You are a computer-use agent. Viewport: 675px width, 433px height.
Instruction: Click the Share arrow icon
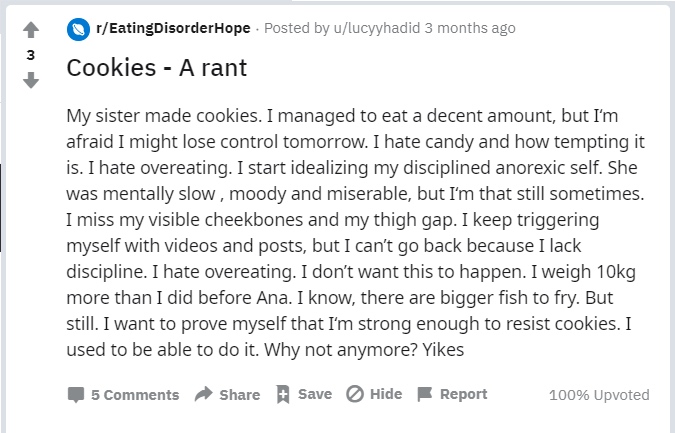pos(204,394)
